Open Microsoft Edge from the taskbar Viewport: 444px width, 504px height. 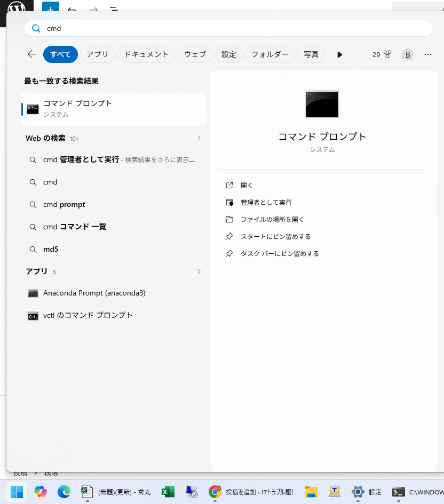pos(64,492)
